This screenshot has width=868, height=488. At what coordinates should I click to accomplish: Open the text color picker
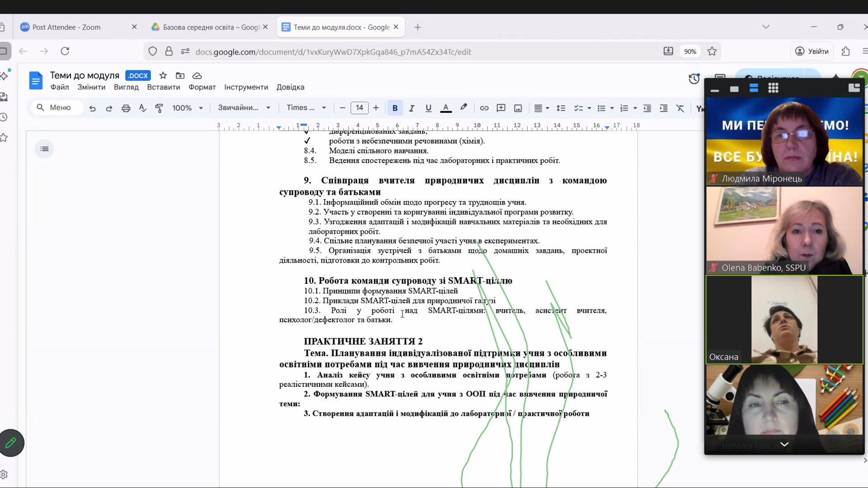446,108
